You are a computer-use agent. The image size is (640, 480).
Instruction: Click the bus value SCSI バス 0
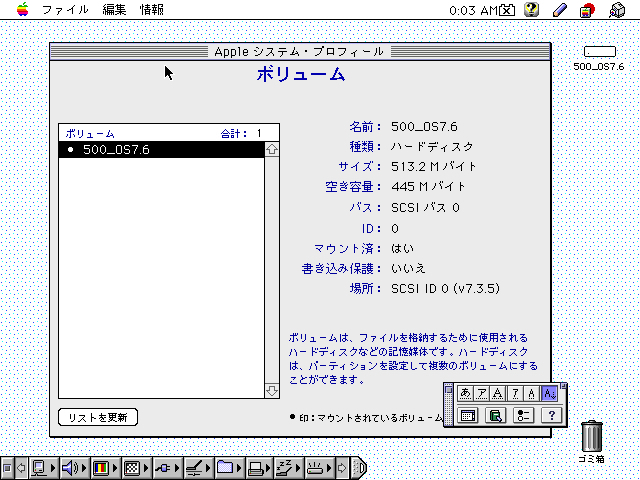click(x=425, y=207)
